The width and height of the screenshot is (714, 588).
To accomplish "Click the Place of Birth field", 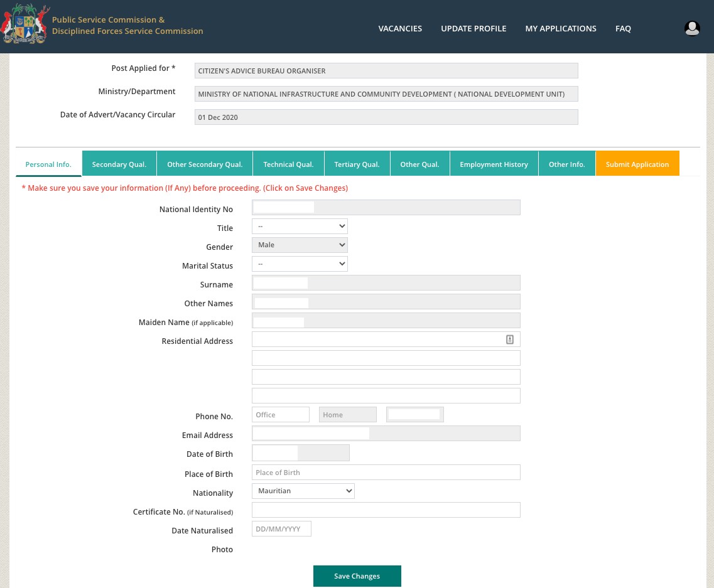I will tap(386, 473).
